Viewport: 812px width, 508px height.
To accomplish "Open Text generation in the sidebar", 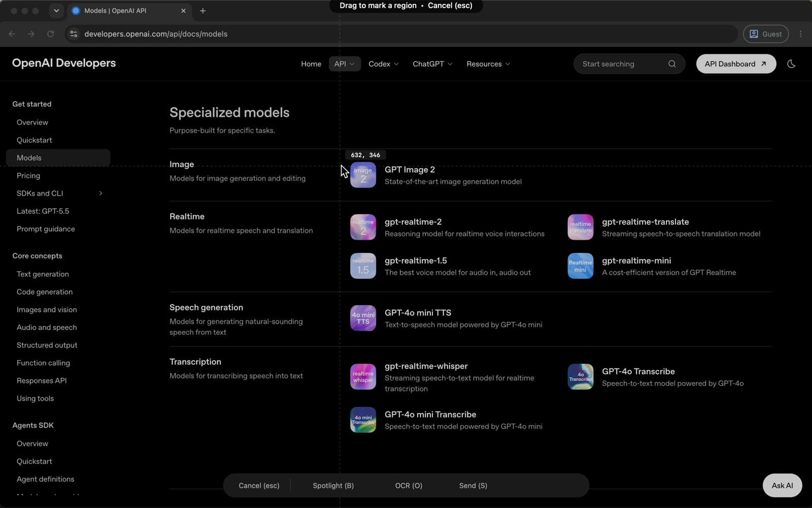I will (x=43, y=274).
